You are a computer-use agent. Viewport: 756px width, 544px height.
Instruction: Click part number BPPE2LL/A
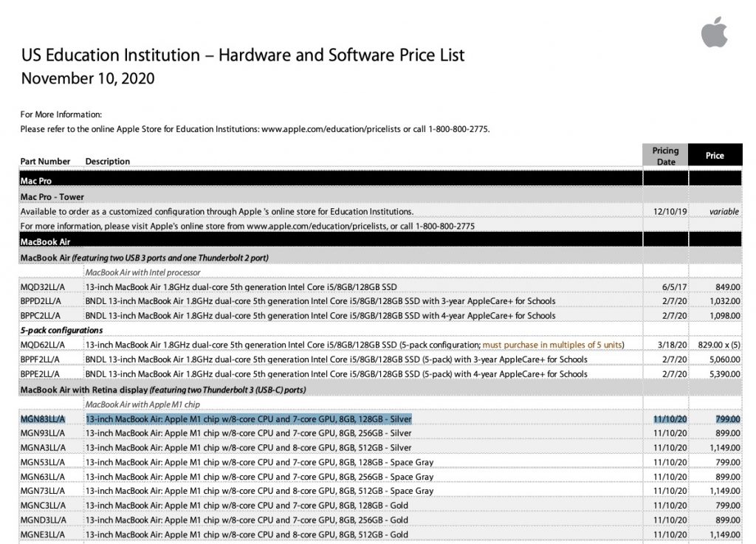[x=40, y=374]
